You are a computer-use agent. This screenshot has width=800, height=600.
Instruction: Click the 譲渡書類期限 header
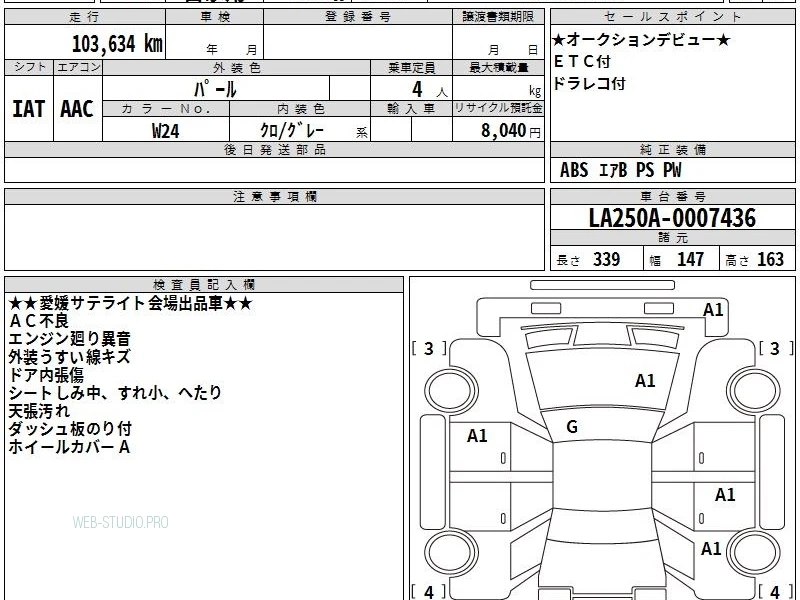pos(498,17)
